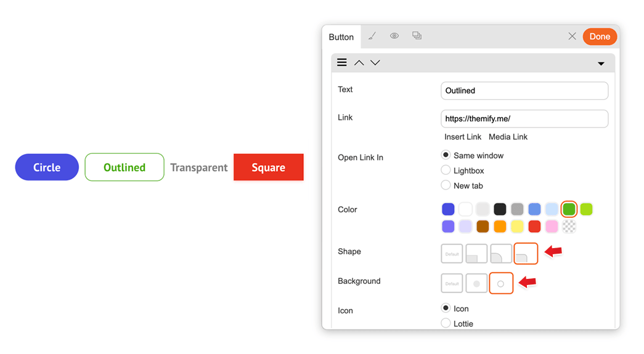Pick the selected green color swatch
The image size is (644, 354).
coord(569,209)
